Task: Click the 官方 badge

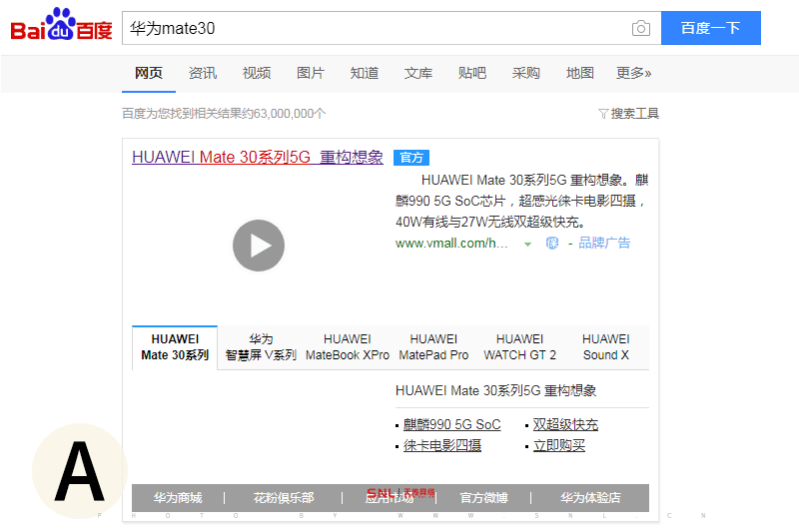Action: (410, 158)
